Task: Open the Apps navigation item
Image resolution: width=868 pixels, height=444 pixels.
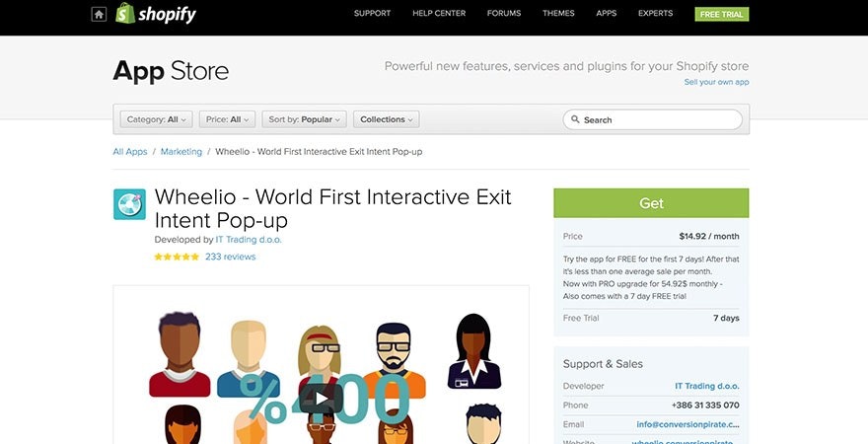Action: point(606,14)
